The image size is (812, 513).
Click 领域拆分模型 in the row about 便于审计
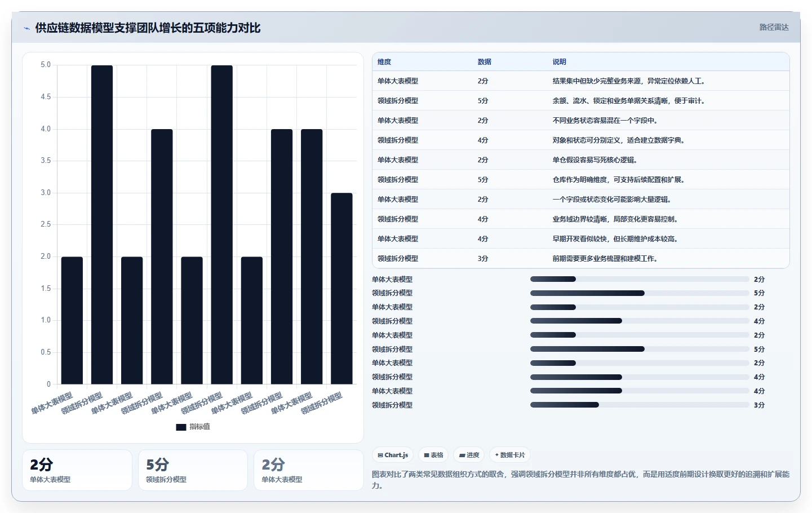(398, 101)
